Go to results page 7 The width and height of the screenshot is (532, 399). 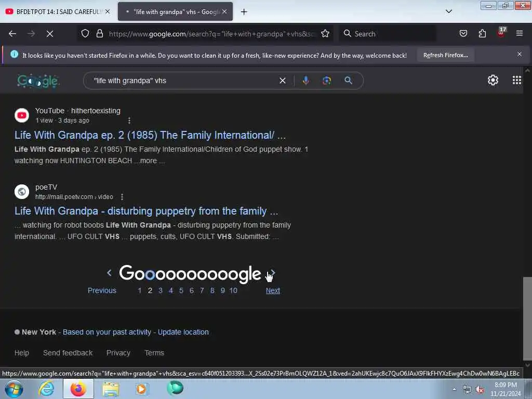pos(202,291)
